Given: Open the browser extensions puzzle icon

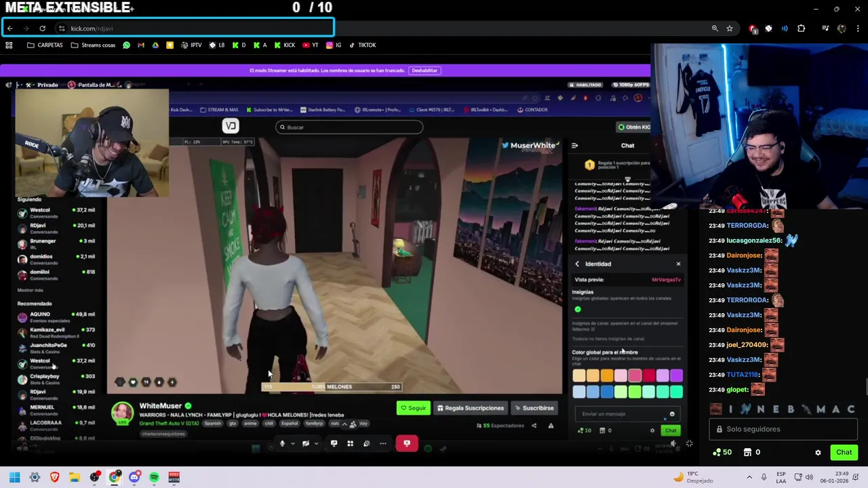Looking at the screenshot, I should coord(802,28).
